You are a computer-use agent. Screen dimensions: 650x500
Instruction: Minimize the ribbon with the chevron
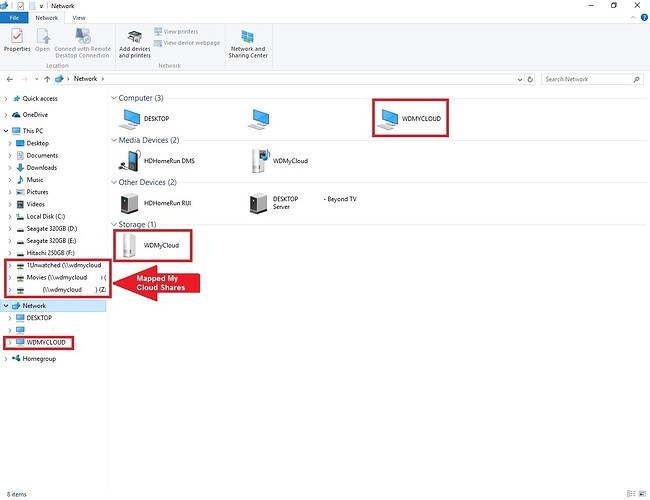633,17
